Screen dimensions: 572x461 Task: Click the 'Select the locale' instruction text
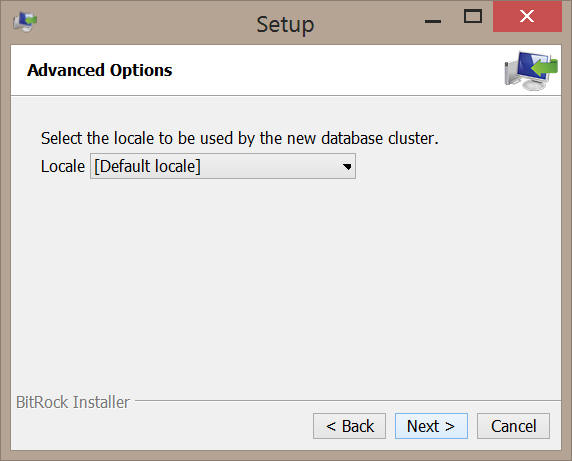239,139
